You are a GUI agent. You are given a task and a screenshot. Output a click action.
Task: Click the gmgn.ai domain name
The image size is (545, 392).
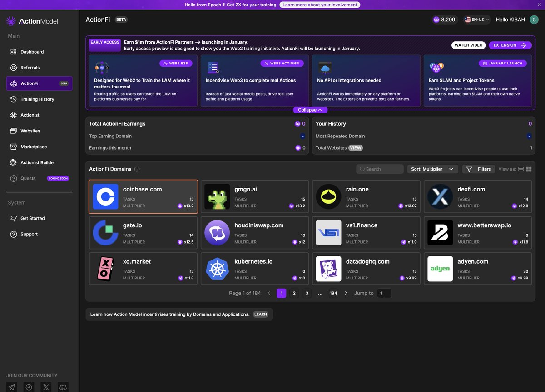(246, 189)
